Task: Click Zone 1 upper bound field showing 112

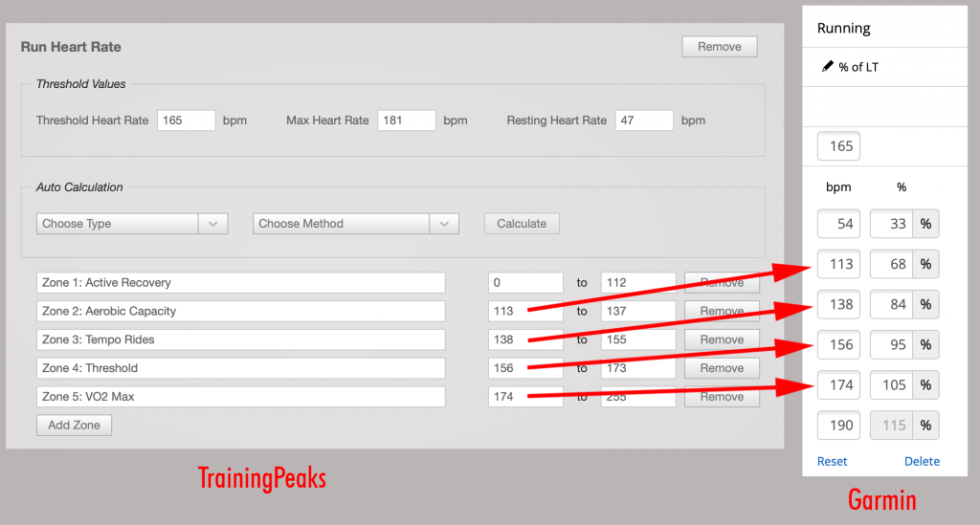Action: 638,283
